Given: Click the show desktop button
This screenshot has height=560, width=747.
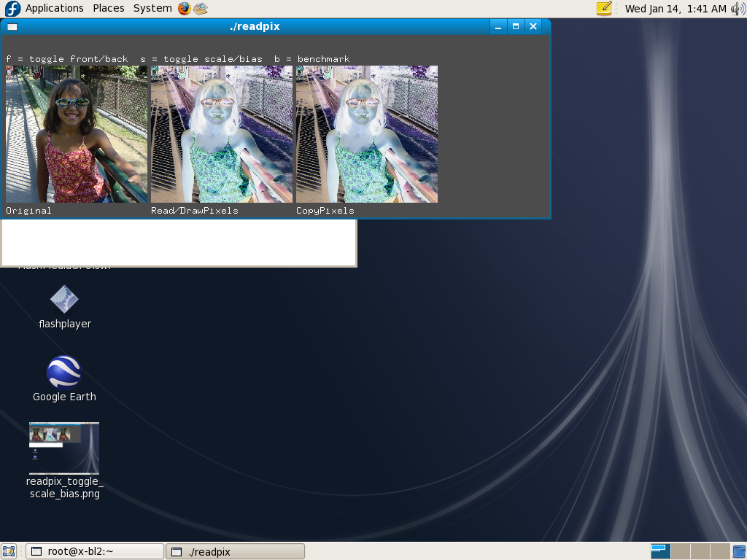Looking at the screenshot, I should (9, 551).
